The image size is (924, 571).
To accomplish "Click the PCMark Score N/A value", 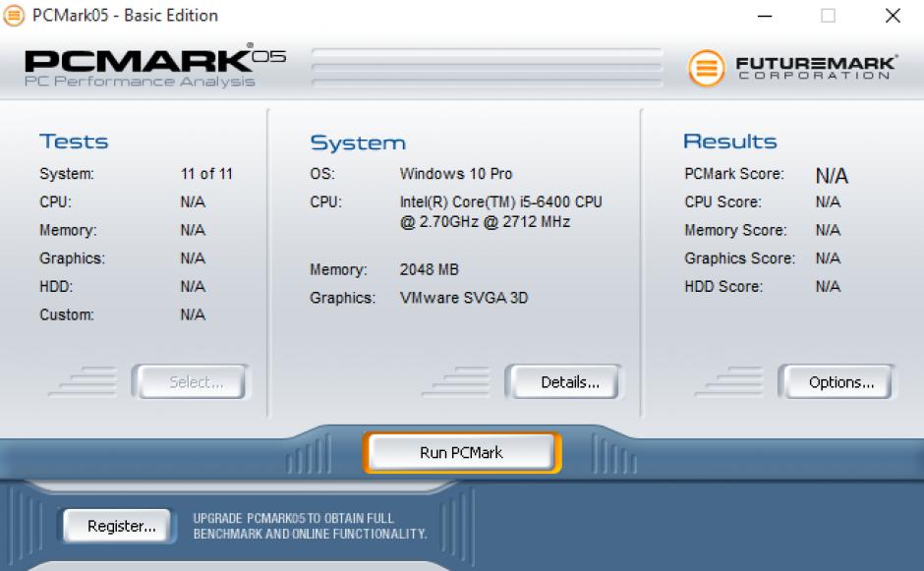I will [831, 176].
